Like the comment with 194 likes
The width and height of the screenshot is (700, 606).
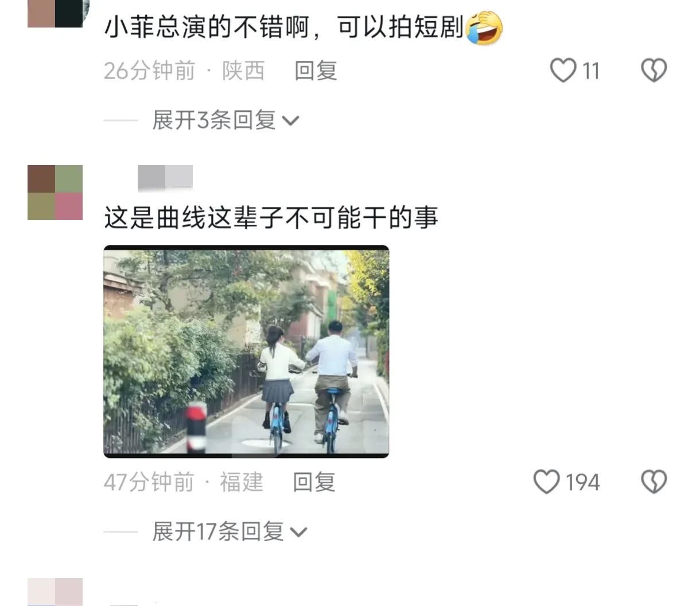(x=546, y=482)
